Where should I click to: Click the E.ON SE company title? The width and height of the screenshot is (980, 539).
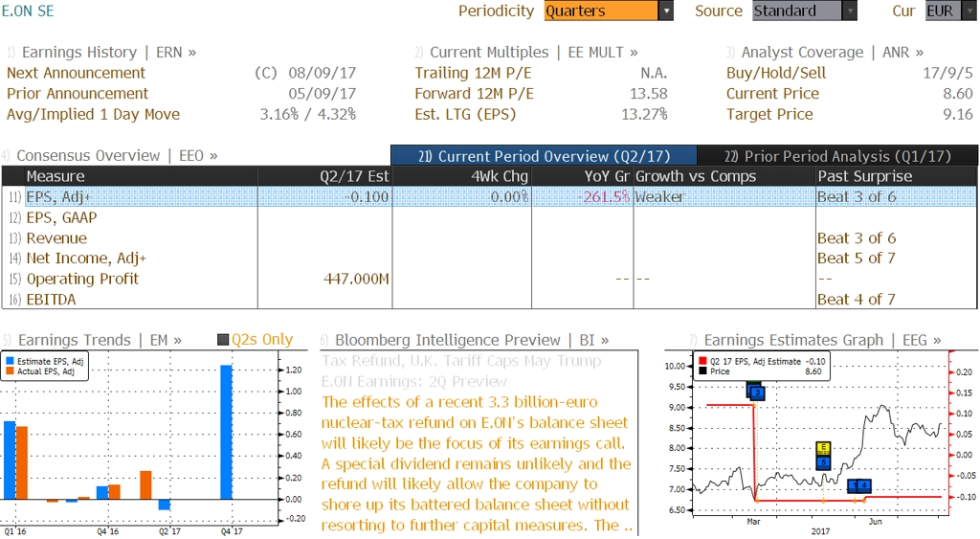[x=28, y=11]
